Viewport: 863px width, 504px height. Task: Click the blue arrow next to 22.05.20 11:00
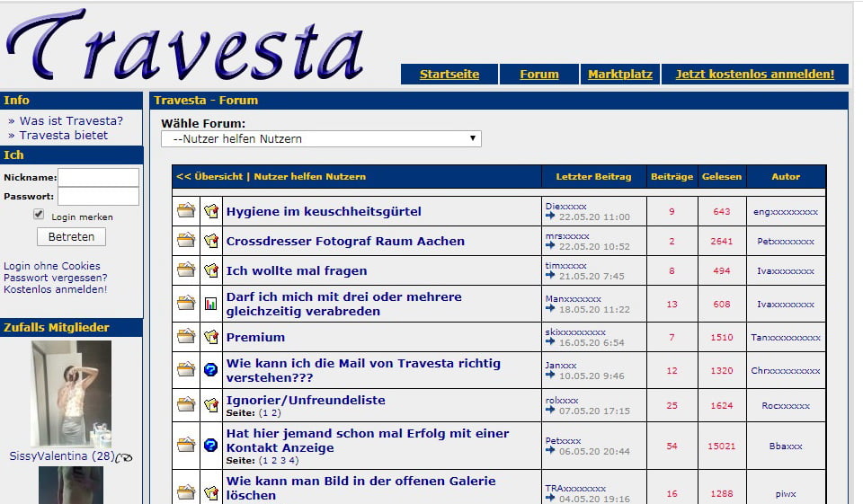(550, 217)
